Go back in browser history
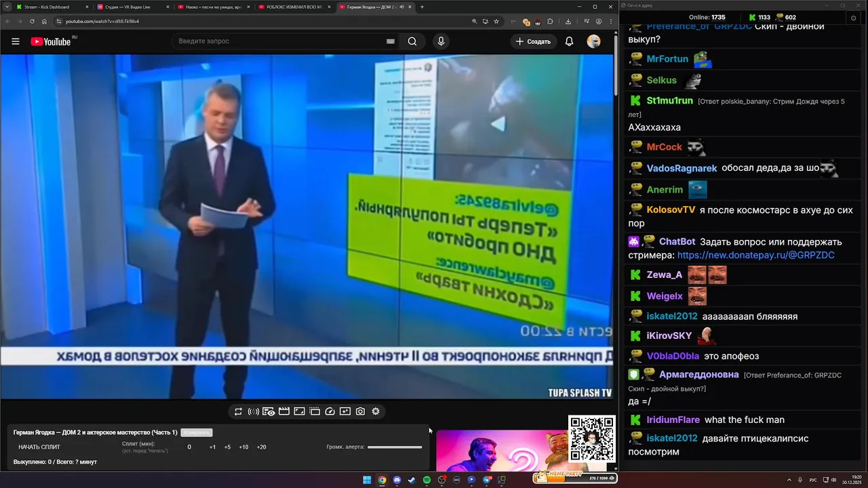The image size is (868, 488). [x=7, y=21]
